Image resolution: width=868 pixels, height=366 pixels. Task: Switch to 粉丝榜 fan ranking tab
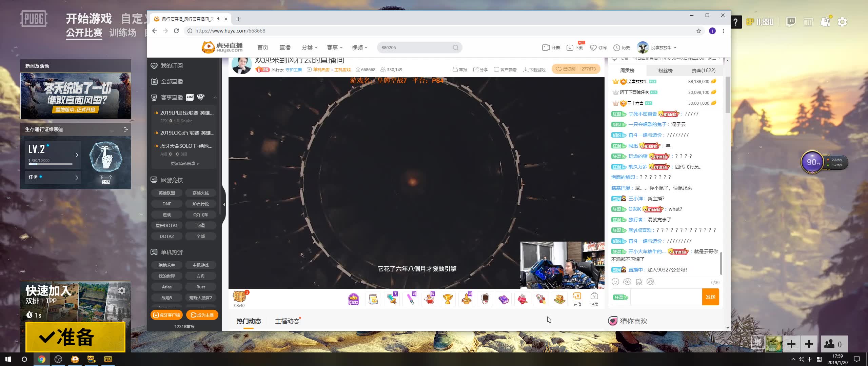[x=665, y=70]
